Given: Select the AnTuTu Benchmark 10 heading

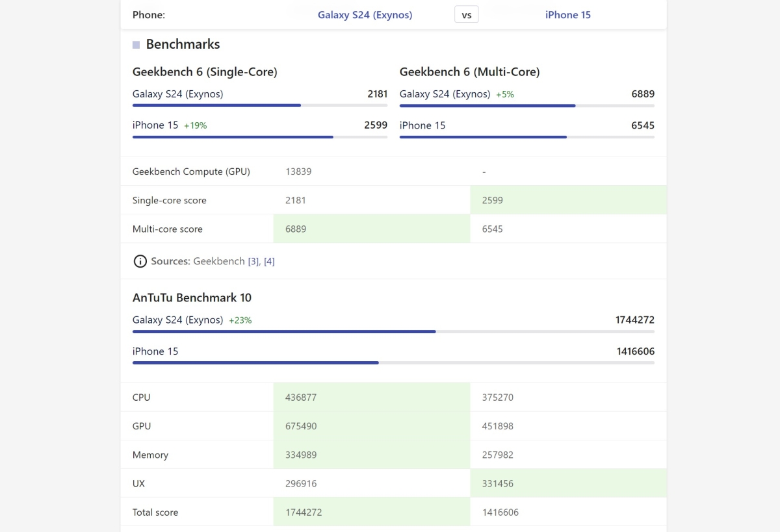Looking at the screenshot, I should pos(192,298).
